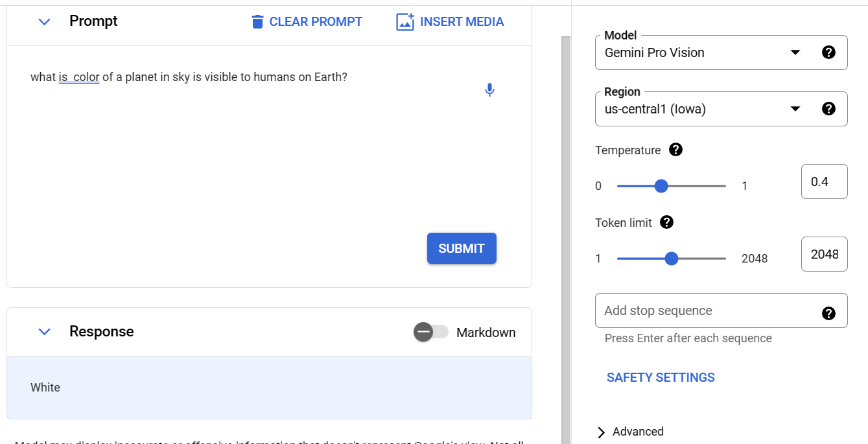Collapse the Prompt section chevron

(44, 21)
